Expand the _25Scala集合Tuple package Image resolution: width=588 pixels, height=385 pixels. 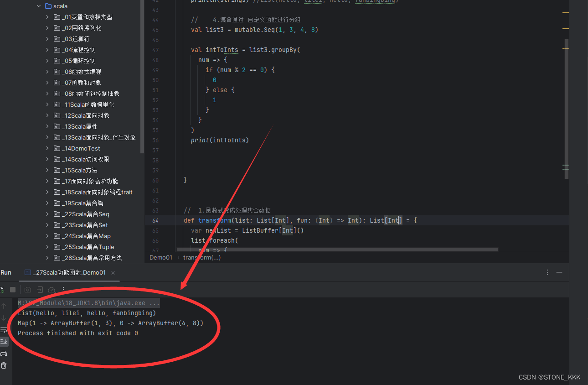pos(47,247)
